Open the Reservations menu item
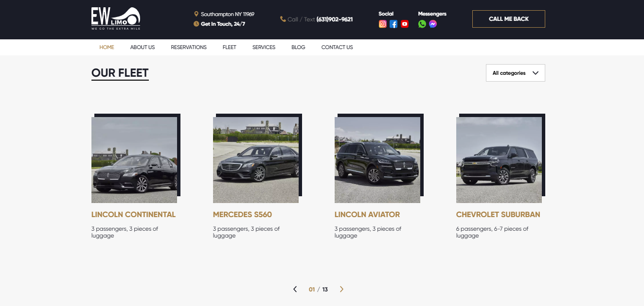644x306 pixels. point(189,47)
